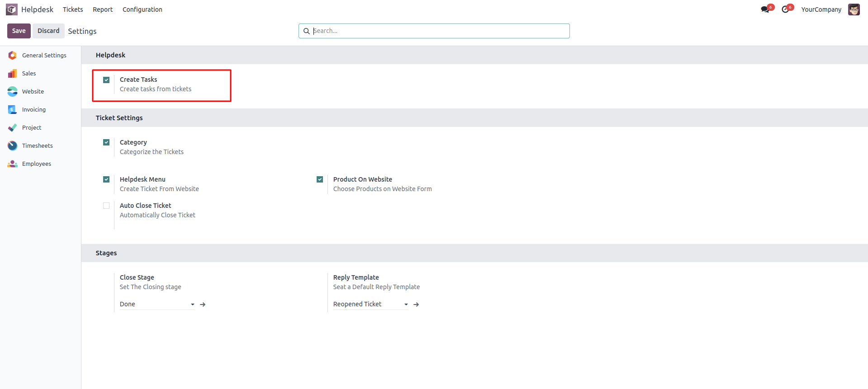Open Employees settings icon

[x=13, y=164]
